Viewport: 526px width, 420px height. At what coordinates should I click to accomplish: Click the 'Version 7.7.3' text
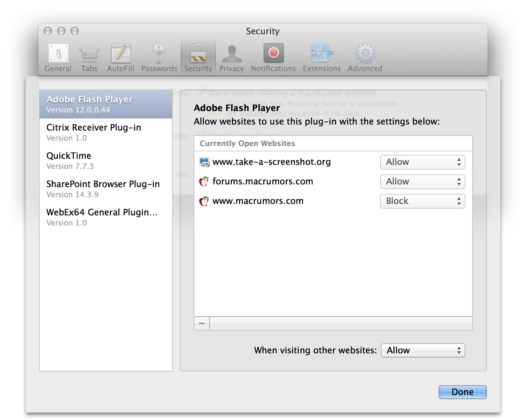[x=70, y=167]
